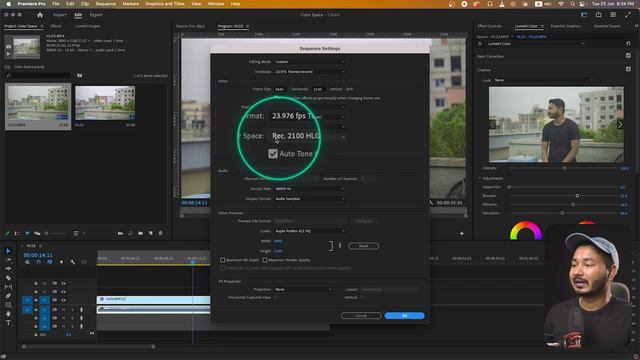
Task: Switch to the Export workspace tab
Action: pos(96,15)
